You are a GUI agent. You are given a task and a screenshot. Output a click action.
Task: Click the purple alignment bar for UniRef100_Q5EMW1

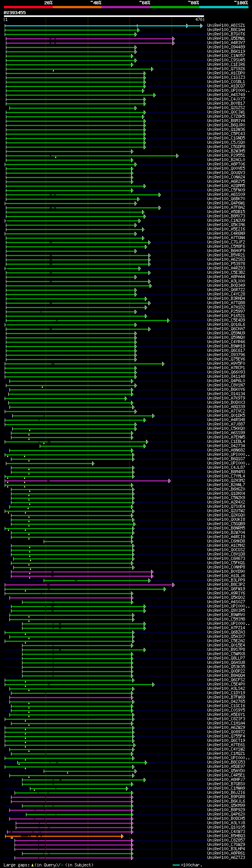[x=90, y=39]
